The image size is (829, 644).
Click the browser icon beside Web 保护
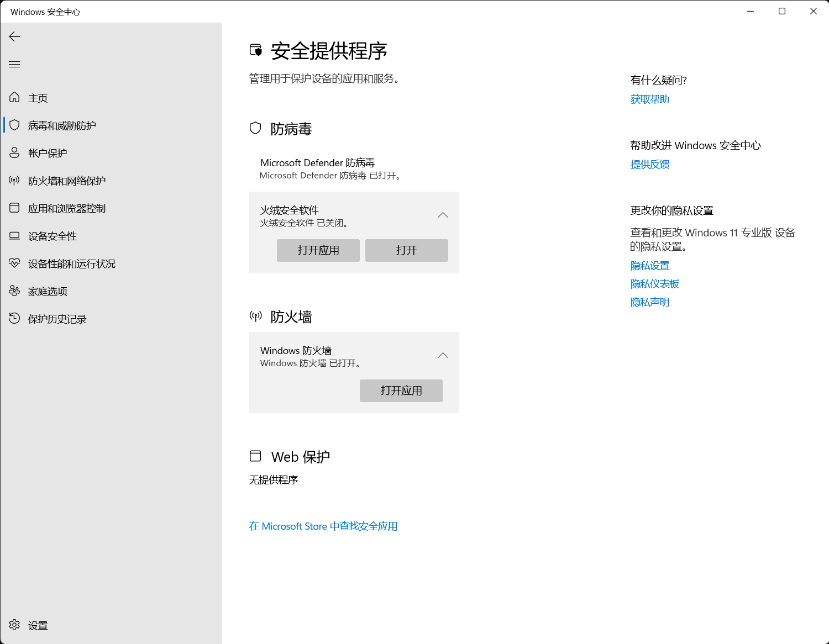255,456
